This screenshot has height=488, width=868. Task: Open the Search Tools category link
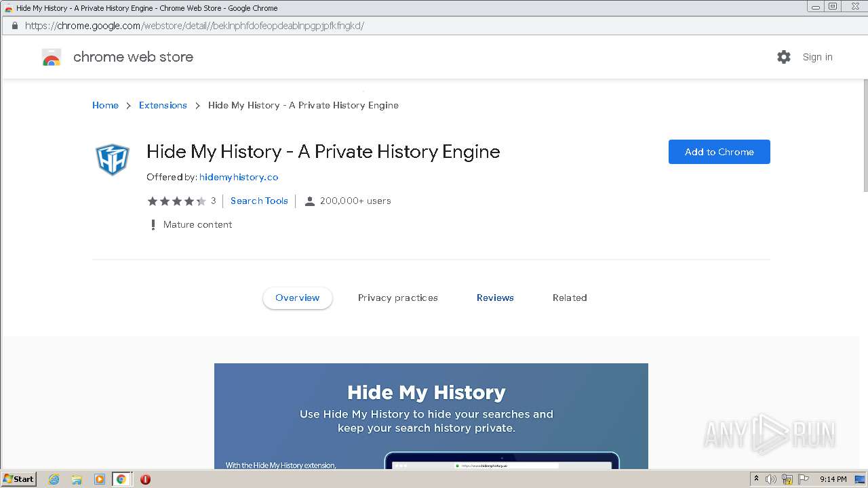259,201
